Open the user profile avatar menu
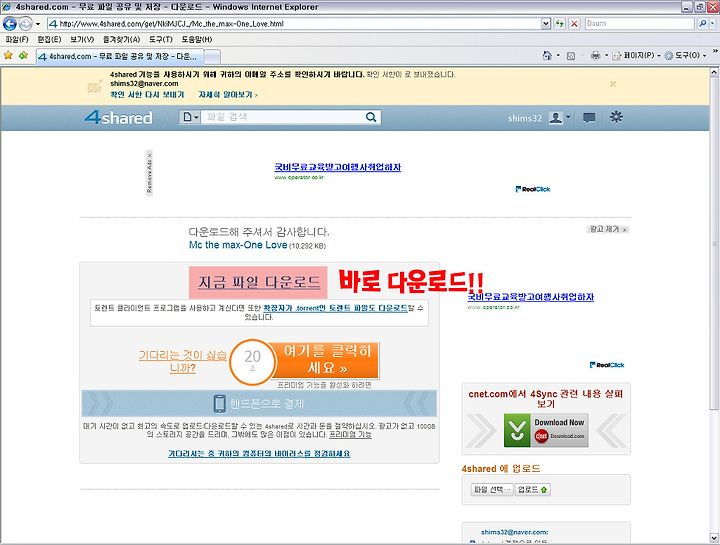 tap(559, 118)
